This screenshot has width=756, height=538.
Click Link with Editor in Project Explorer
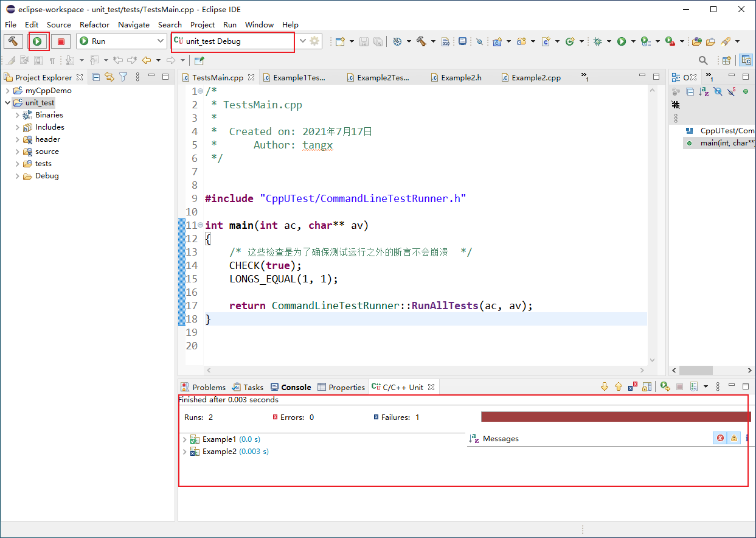pos(109,77)
